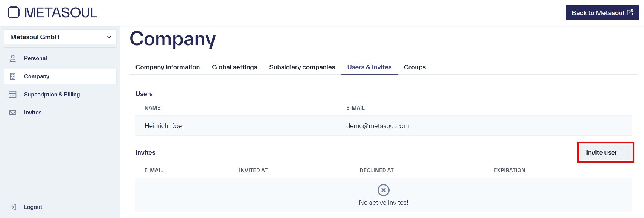The width and height of the screenshot is (644, 218).
Task: Click the Personal user icon in the sidebar
Action: click(13, 58)
